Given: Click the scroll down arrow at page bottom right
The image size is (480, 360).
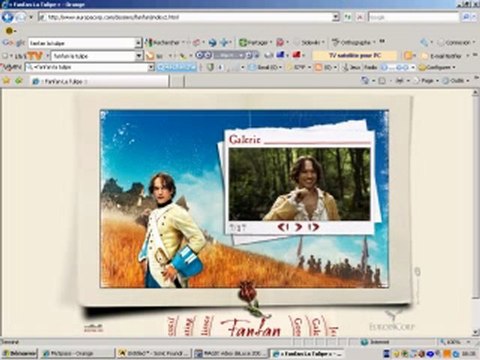Looking at the screenshot, I should 476,332.
